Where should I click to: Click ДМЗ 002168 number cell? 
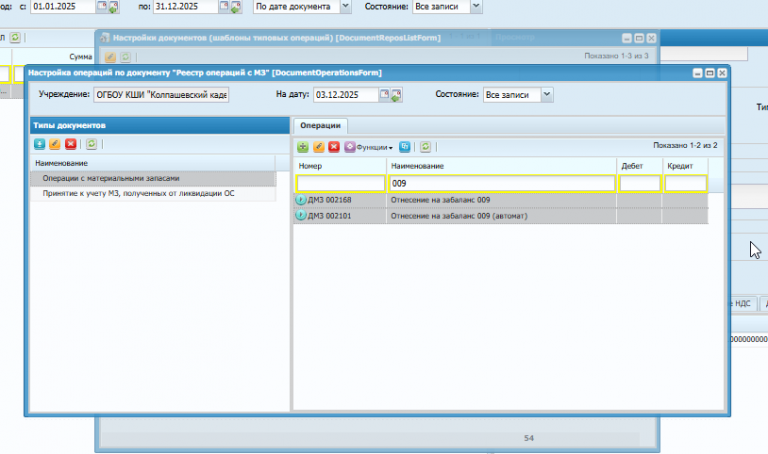click(340, 200)
